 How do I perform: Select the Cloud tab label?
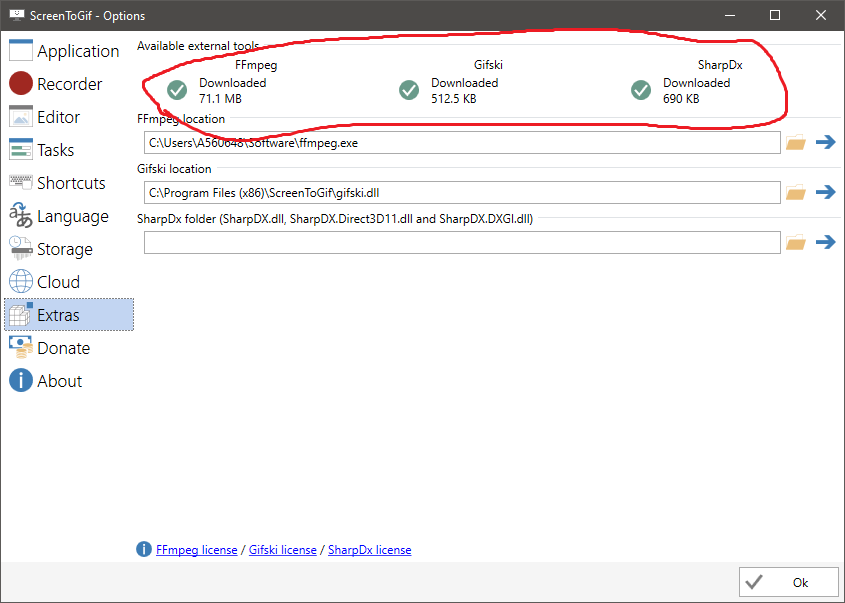[x=58, y=282]
